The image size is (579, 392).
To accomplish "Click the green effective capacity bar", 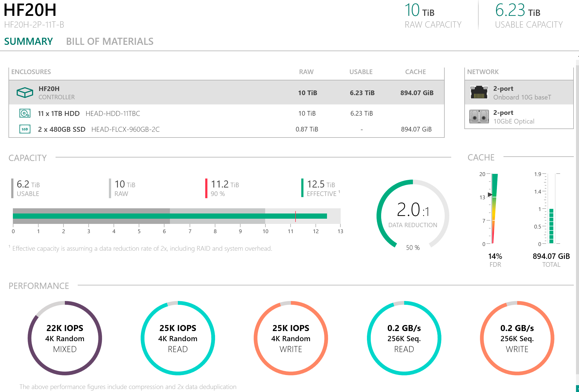I will point(170,216).
